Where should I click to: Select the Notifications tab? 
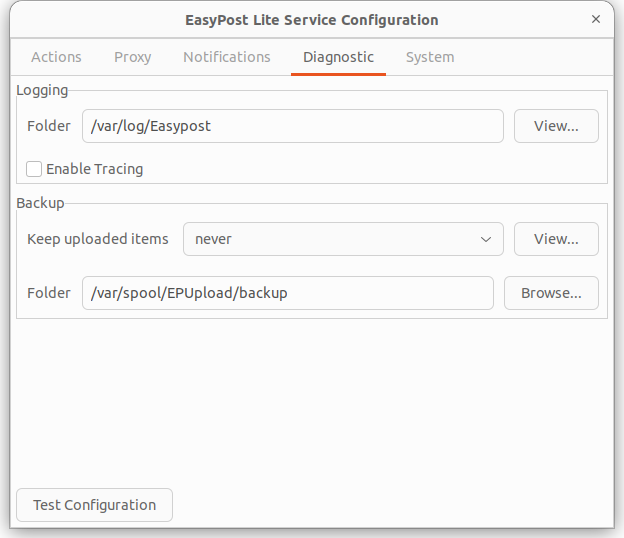[x=226, y=57]
